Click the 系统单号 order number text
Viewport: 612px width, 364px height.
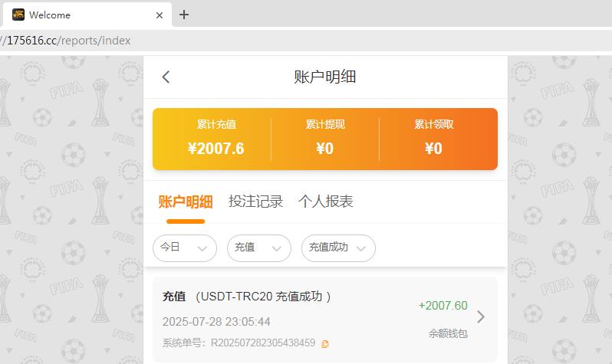[x=239, y=343]
